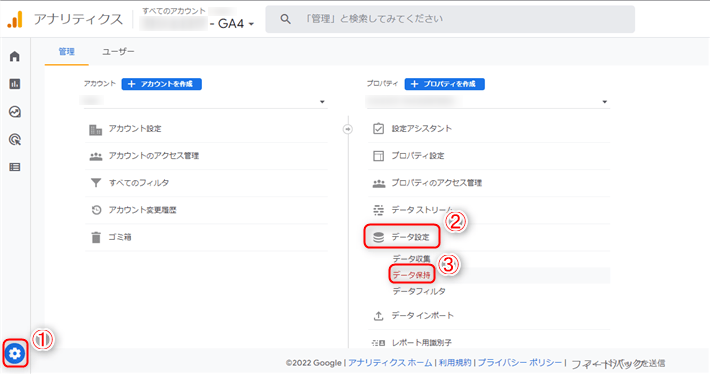Open the Configure table icon in the sidebar
Image resolution: width=710 pixels, height=374 pixels.
point(14,167)
